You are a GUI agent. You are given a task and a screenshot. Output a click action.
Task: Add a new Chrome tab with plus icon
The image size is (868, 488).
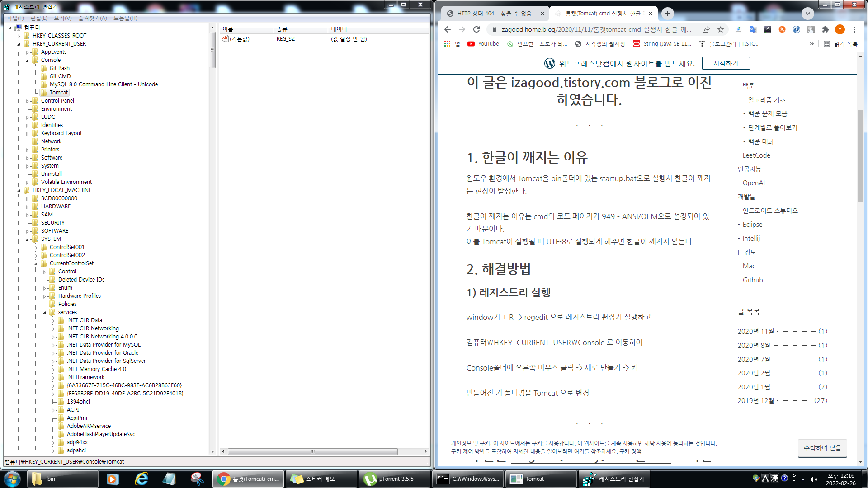click(668, 14)
